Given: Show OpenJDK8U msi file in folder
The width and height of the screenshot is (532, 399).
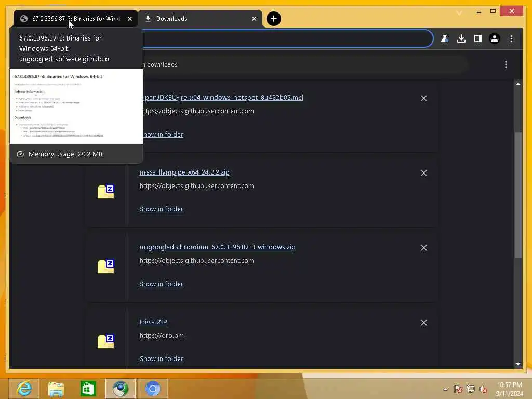Looking at the screenshot, I should (163, 135).
